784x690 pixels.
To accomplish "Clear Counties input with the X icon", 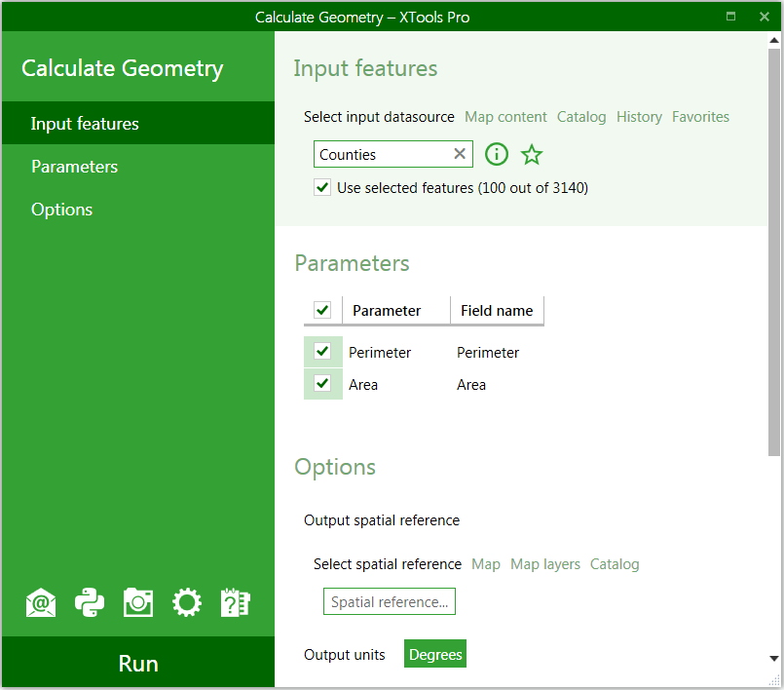I will coord(460,154).
